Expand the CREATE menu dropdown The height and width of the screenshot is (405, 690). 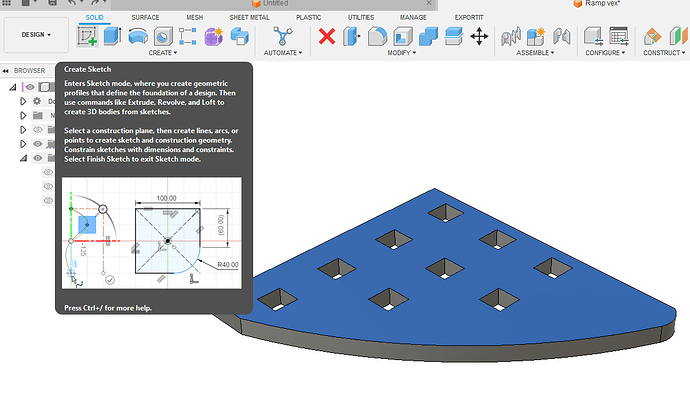pos(163,53)
